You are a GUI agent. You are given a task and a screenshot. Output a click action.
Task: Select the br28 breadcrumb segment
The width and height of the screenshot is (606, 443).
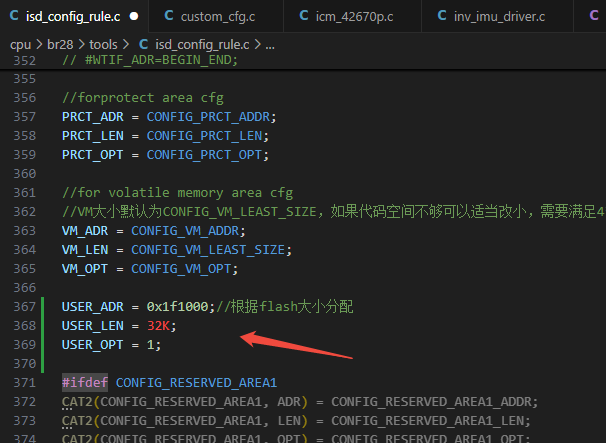point(60,45)
